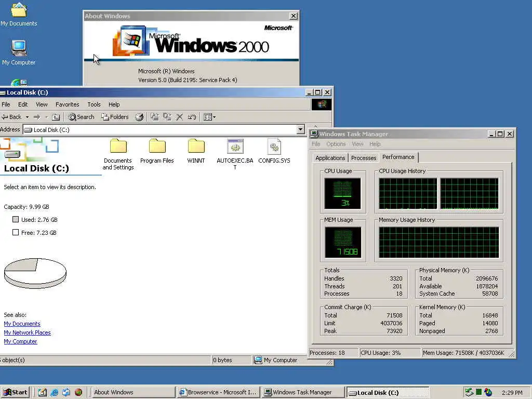Viewport: 532px width, 399px height.
Task: Click the My Computer link under See also
Action: 20,341
